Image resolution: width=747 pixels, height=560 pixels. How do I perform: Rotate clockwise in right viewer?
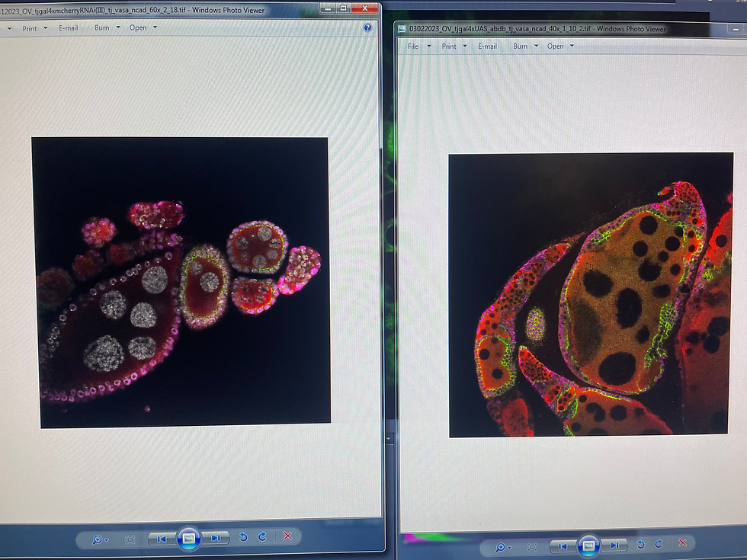click(659, 543)
